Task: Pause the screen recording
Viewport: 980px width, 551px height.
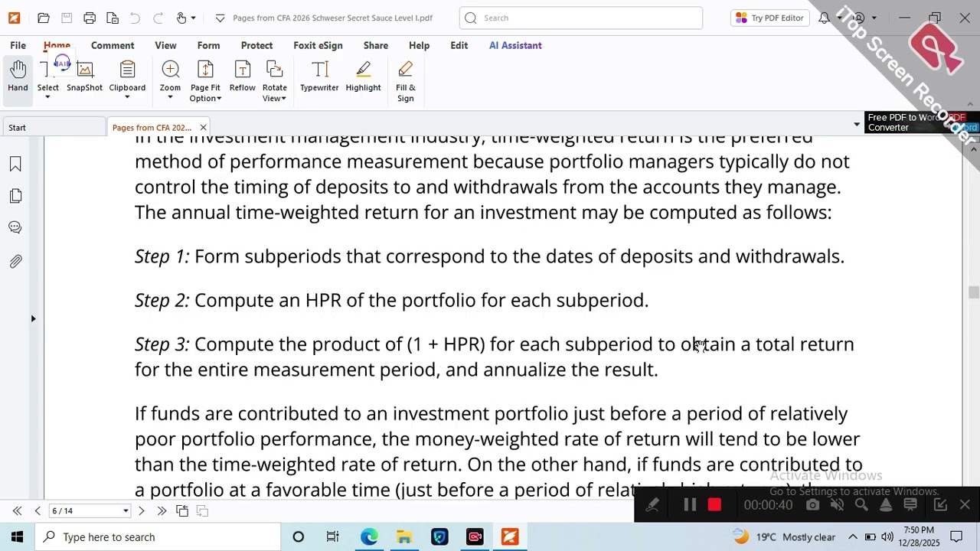Action: click(x=690, y=505)
